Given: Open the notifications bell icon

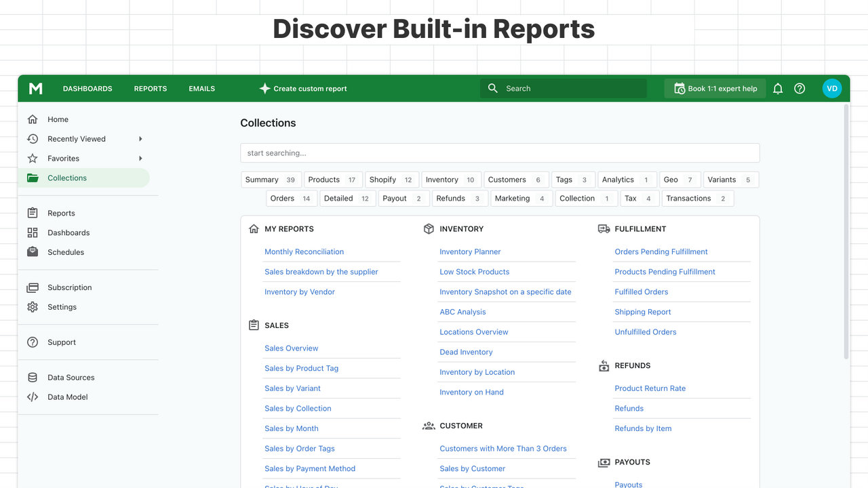Looking at the screenshot, I should click(778, 88).
